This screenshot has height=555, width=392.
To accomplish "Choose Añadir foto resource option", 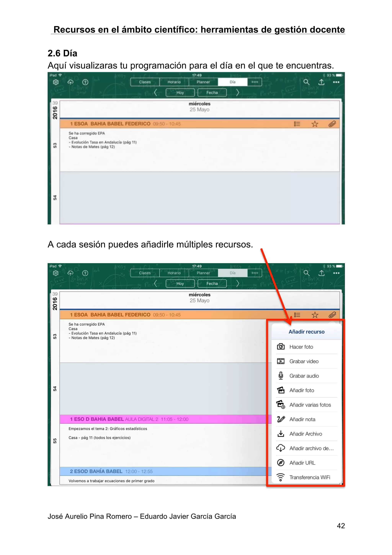I will [307, 390].
